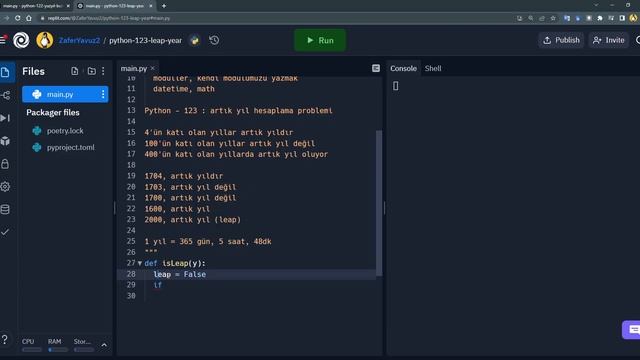
Task: Close the main.py editor tab
Action: (153, 68)
